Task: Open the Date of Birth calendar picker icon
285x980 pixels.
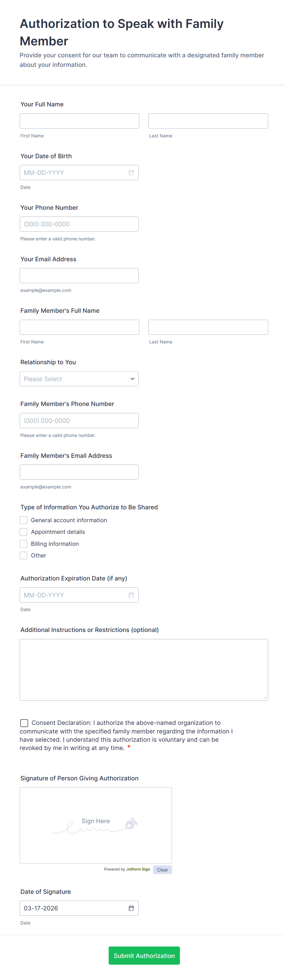Action: [x=131, y=173]
